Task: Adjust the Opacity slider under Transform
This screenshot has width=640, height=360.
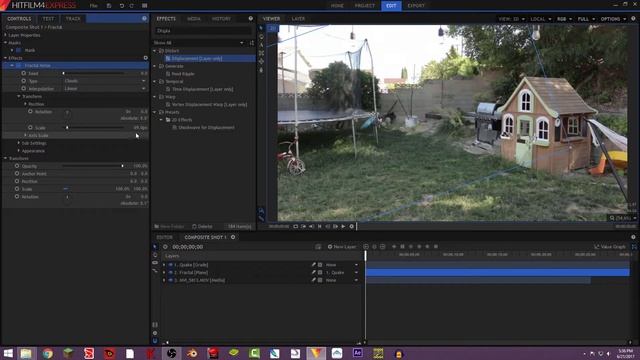Action: (93, 166)
